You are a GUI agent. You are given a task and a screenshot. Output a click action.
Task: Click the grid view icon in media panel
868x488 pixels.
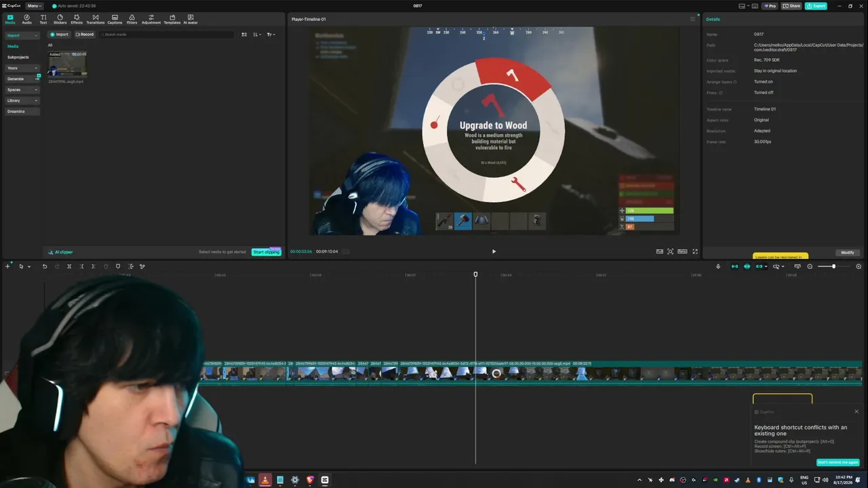244,35
